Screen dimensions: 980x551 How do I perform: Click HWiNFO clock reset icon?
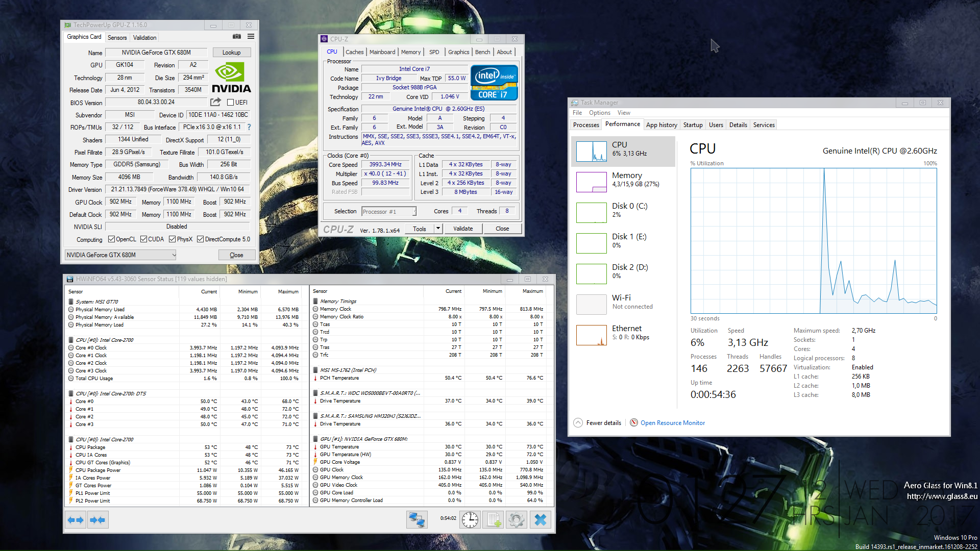click(470, 520)
